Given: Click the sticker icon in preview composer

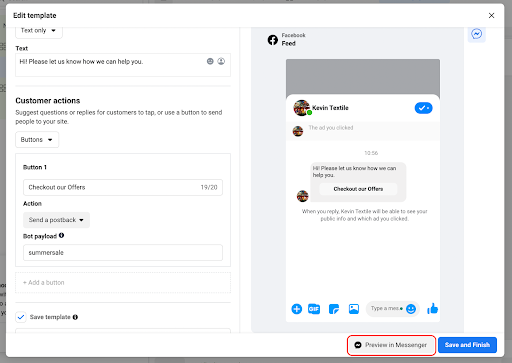Looking at the screenshot, I should click(x=334, y=309).
